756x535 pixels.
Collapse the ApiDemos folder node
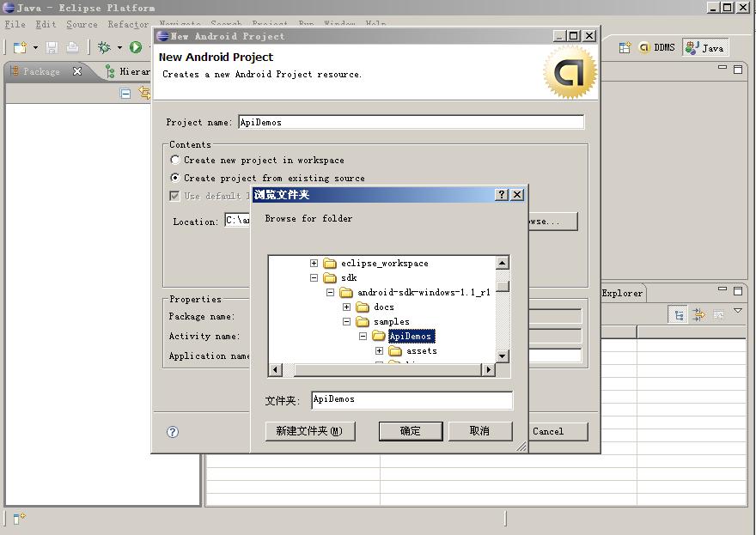tap(363, 336)
